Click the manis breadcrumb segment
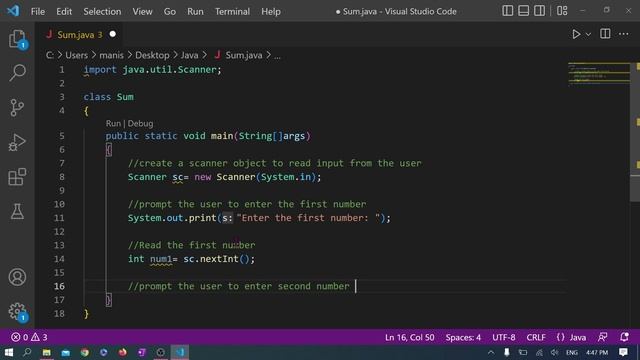This screenshot has height=360, width=640. [111, 55]
